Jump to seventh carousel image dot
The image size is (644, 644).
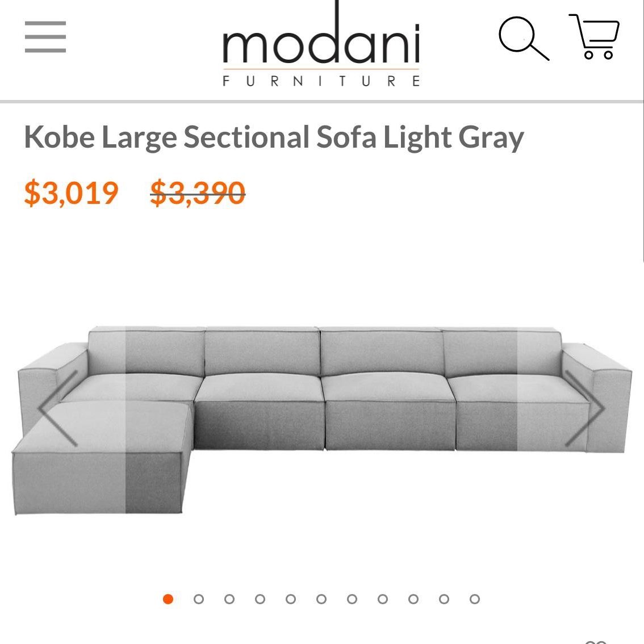(x=352, y=599)
